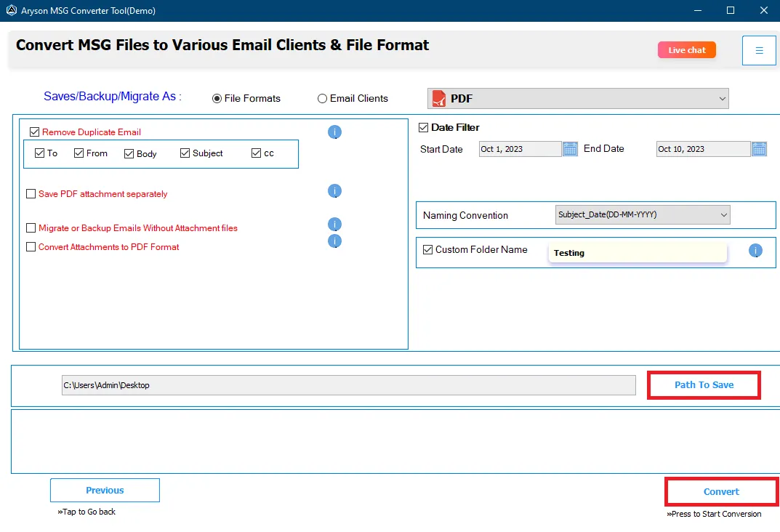
Task: Enable Convert Attachments to PDF Format
Action: [31, 246]
